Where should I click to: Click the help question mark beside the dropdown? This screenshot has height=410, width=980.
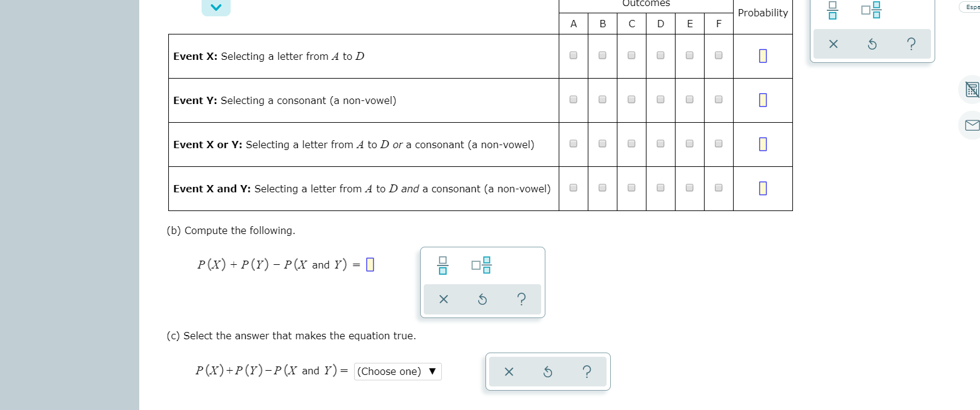click(587, 371)
